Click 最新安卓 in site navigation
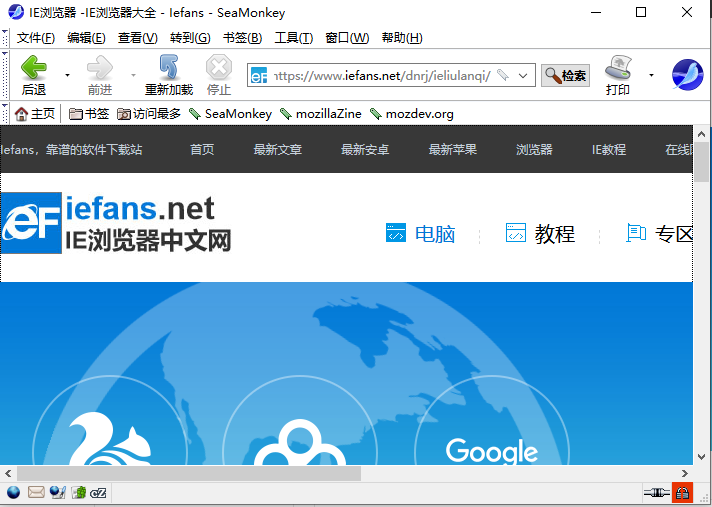The image size is (712, 507). (365, 149)
